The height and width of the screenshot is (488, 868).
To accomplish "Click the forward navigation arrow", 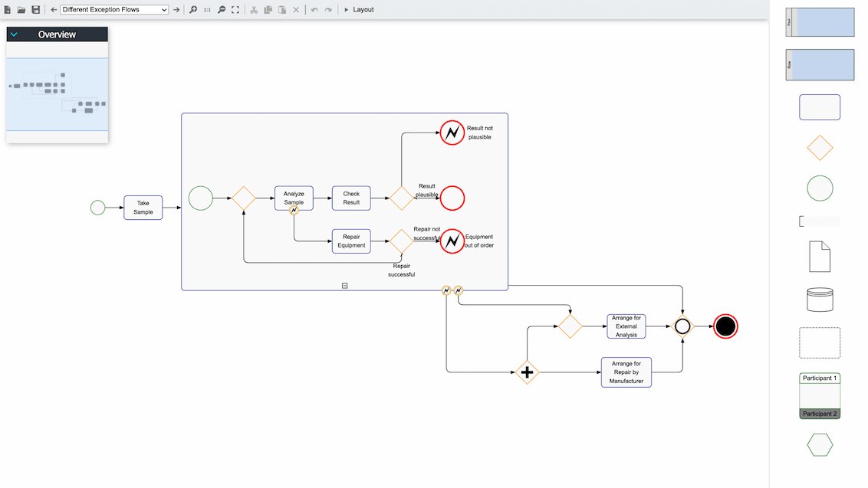I will [176, 9].
